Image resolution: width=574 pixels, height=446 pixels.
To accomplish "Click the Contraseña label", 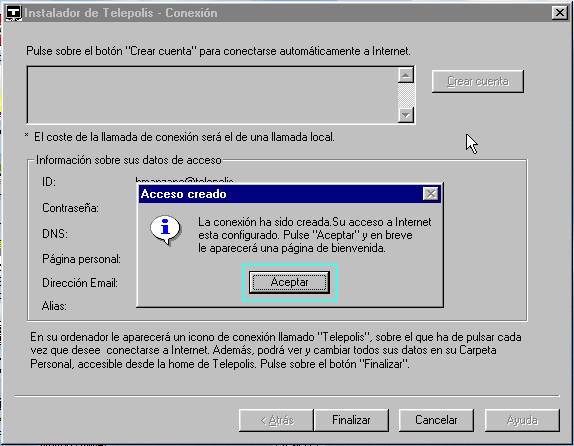I will click(70, 208).
